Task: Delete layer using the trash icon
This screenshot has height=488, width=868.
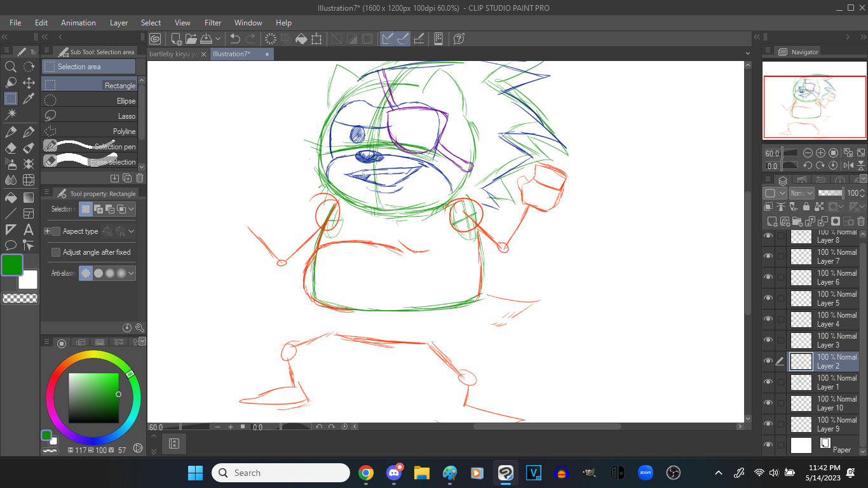Action: point(861,221)
